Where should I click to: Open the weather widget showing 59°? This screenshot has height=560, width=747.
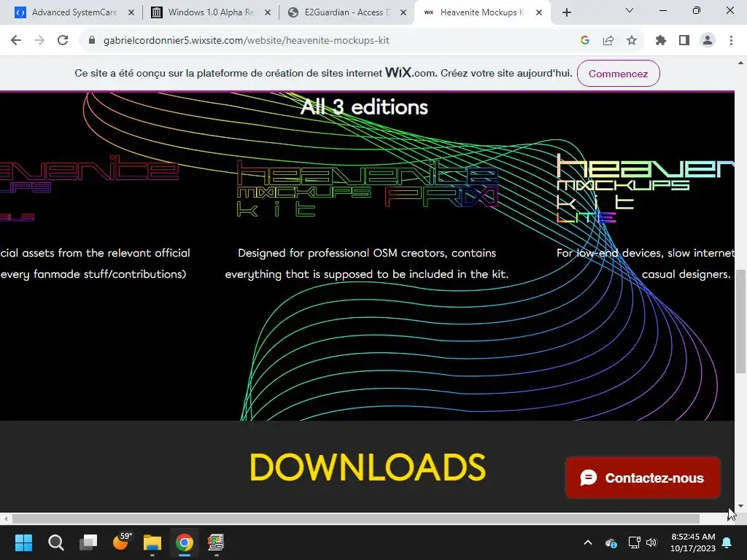point(122,542)
